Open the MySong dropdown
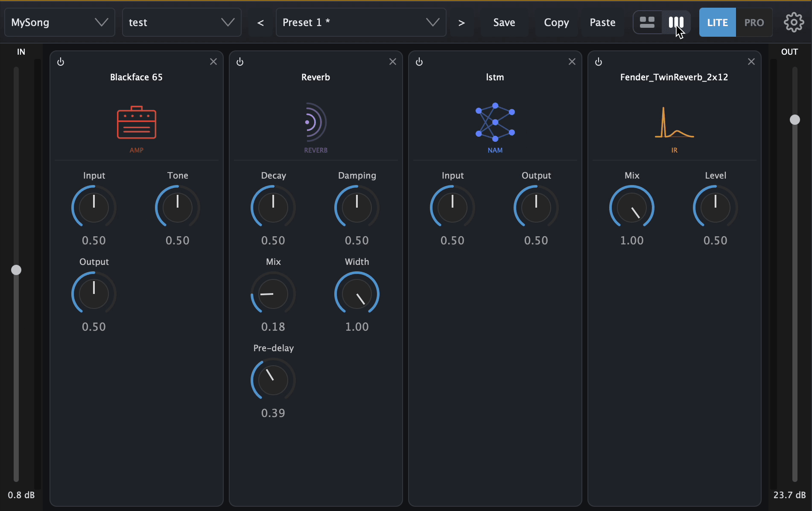The height and width of the screenshot is (511, 812). click(60, 22)
